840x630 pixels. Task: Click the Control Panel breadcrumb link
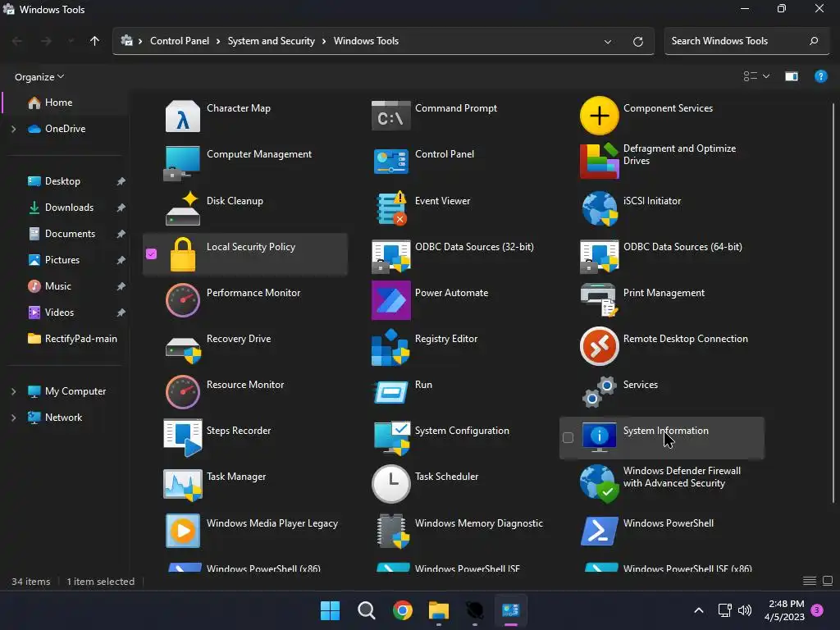(180, 41)
